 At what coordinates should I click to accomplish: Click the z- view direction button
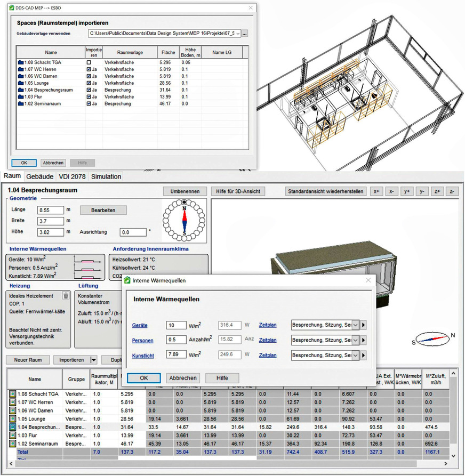[x=452, y=191]
